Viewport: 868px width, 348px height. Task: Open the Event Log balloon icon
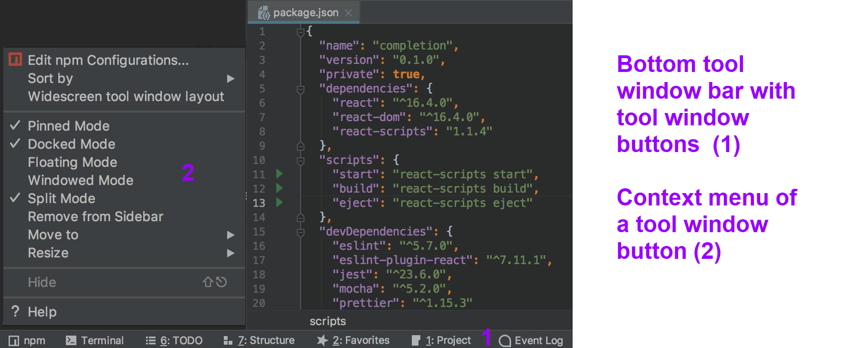coord(504,340)
